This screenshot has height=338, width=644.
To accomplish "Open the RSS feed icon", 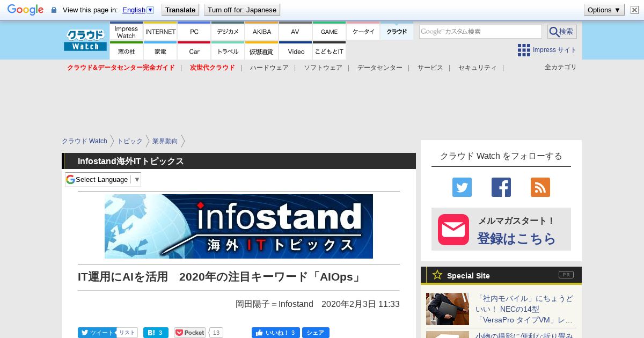I will (x=540, y=187).
